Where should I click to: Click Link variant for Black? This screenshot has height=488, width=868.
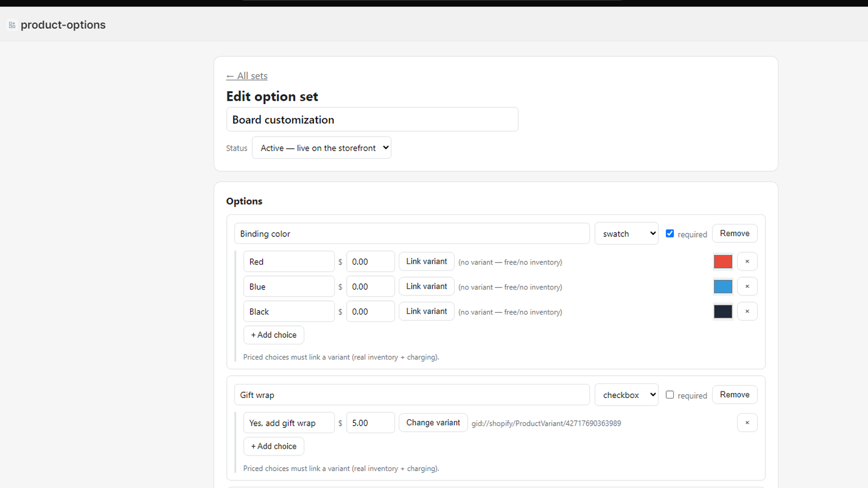pyautogui.click(x=426, y=311)
